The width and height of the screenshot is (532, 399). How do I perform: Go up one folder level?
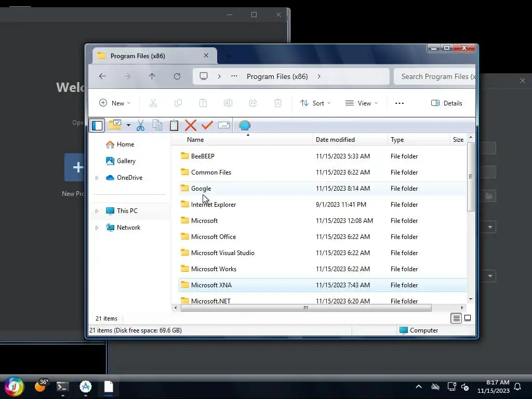(152, 76)
